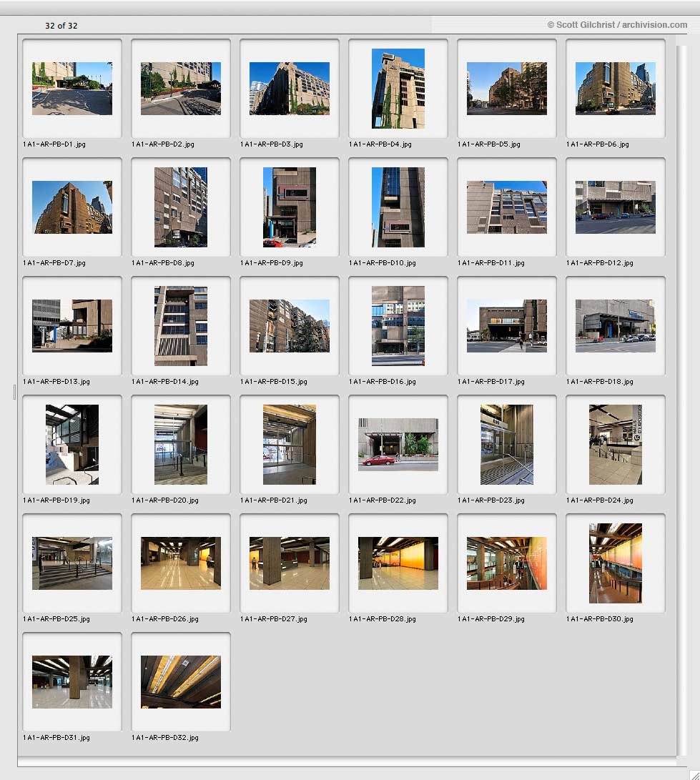The image size is (700, 780).
Task: Click the filename label 1A1-AR-PB-D30.jpg
Action: point(599,619)
